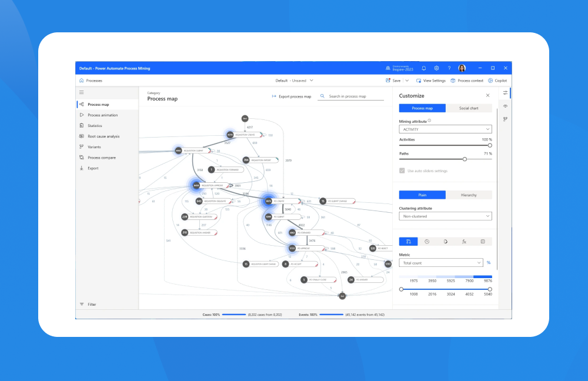Click the darkest blue legend swatch near 9876
Screen dimensions: 588x381
click(483, 277)
